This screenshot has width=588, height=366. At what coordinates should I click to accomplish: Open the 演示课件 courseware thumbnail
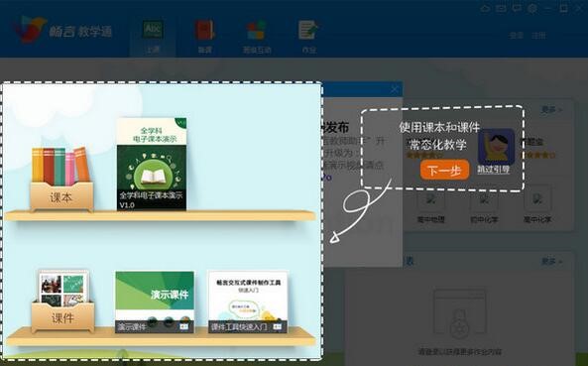click(155, 302)
